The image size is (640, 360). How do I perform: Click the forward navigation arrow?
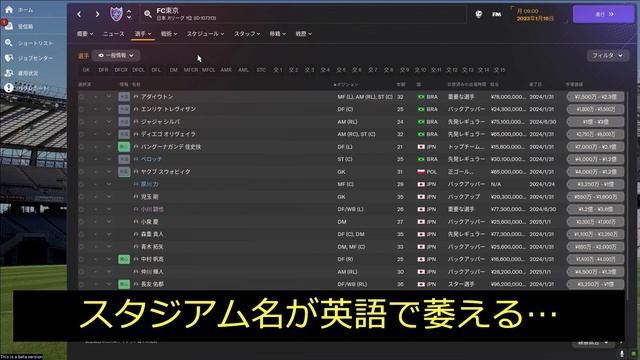coord(97,14)
